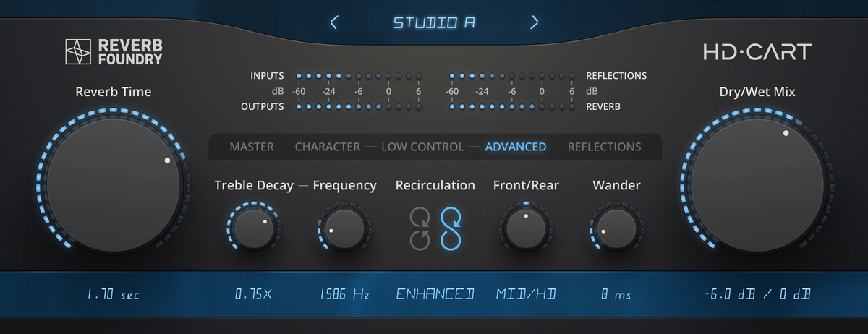Viewport: 868px width, 334px height.
Task: Click the MID/HD front/rear readout
Action: [526, 294]
